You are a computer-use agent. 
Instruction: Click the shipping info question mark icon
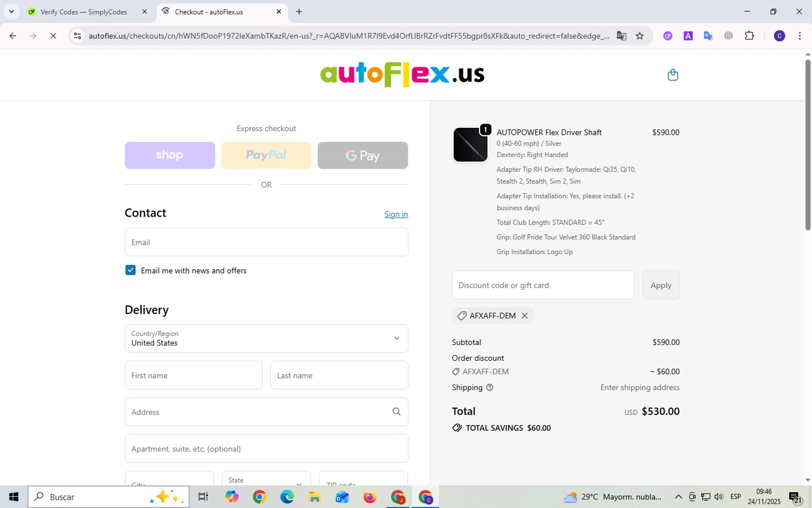pos(490,388)
